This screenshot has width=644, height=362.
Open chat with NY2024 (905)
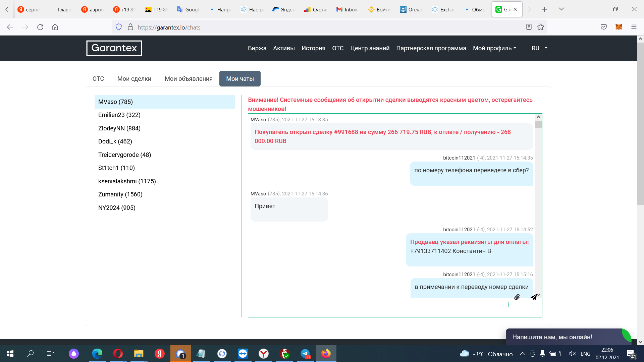[x=165, y=207]
